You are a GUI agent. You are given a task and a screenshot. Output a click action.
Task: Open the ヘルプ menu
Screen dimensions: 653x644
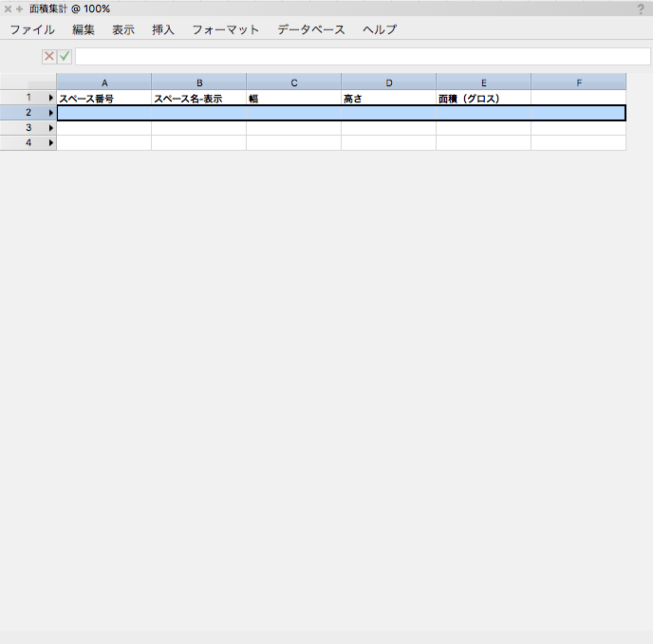tap(380, 29)
